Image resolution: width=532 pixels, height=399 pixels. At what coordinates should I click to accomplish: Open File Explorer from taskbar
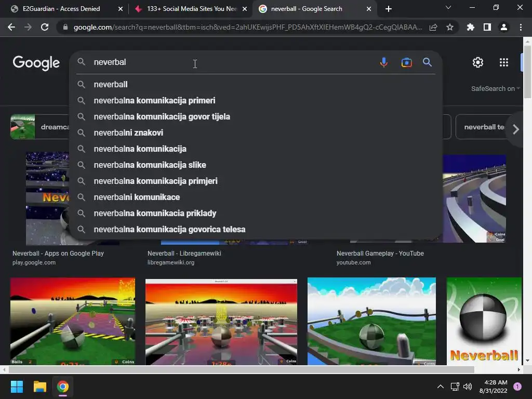(x=39, y=387)
